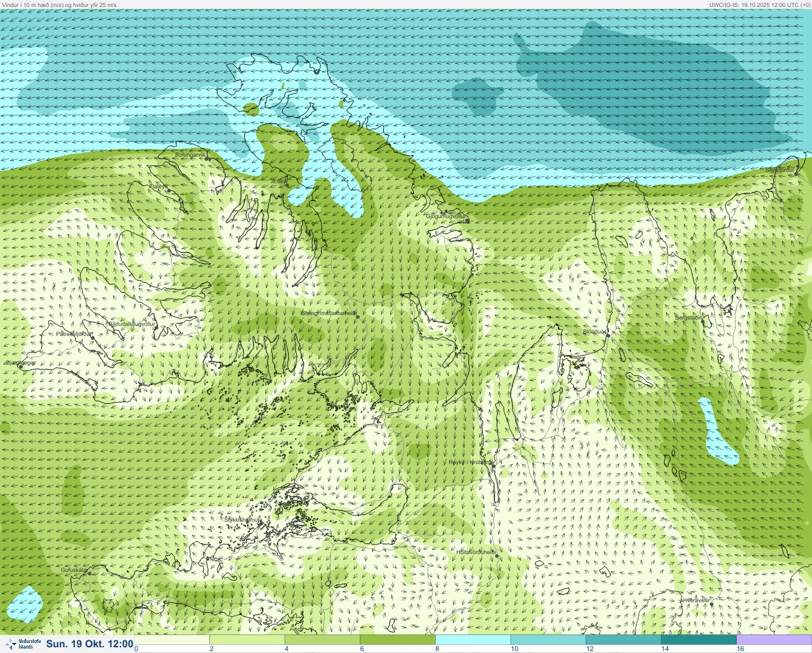Click the legend value 6
Viewport: 812px width, 653px height.
[362, 649]
